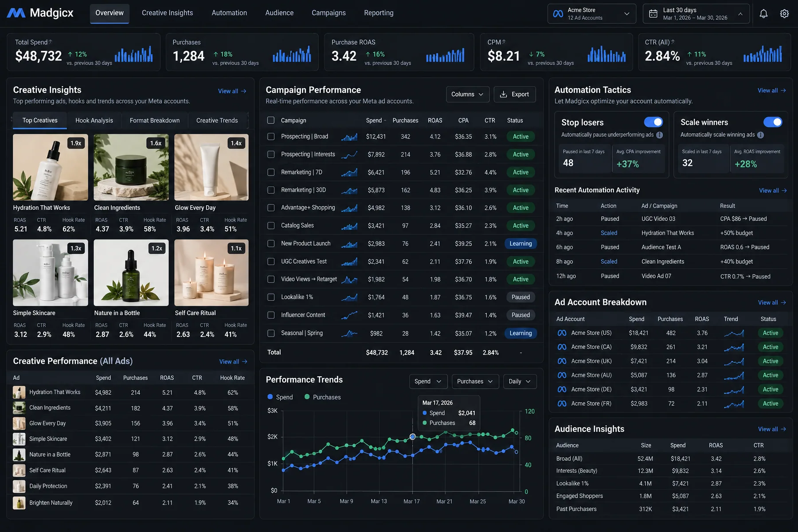The width and height of the screenshot is (798, 532).
Task: Switch to the Creative Trends tab
Action: click(217, 121)
